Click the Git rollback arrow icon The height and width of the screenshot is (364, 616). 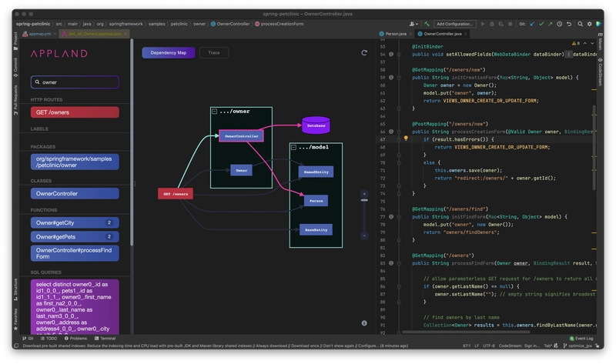click(x=570, y=24)
